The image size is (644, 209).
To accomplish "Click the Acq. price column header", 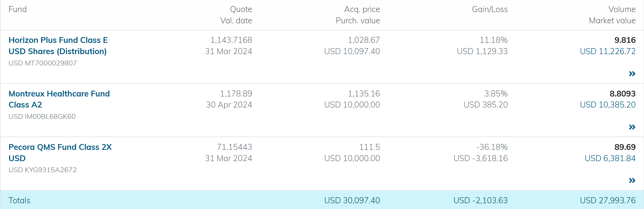I will [x=362, y=9].
